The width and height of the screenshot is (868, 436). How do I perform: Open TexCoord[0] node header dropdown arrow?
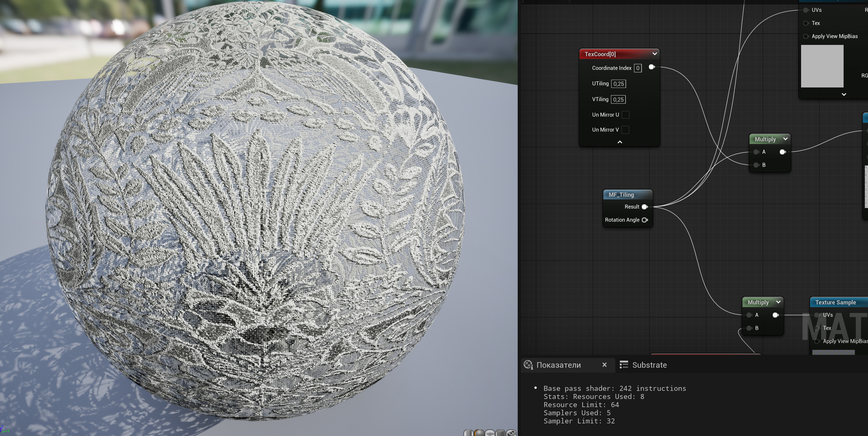click(654, 54)
